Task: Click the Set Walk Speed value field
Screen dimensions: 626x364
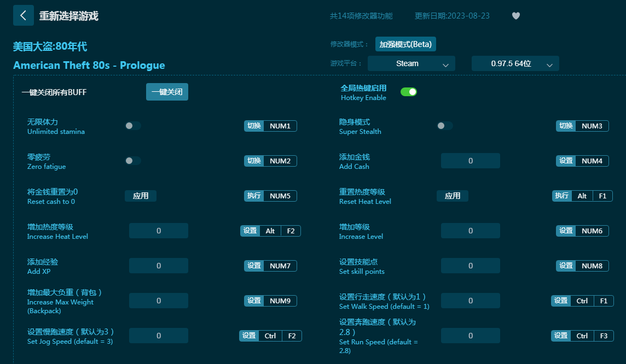Action: [470, 301]
